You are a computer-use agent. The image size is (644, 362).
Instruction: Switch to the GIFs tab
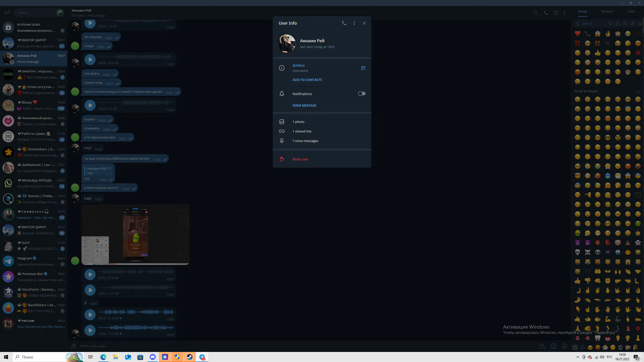click(631, 12)
